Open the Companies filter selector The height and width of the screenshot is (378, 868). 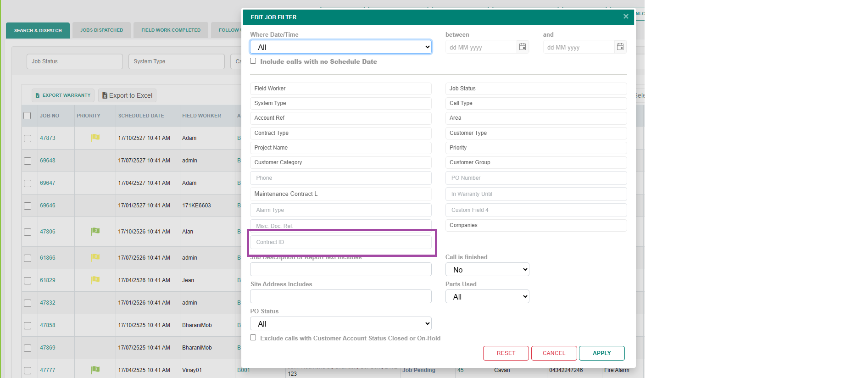click(x=536, y=225)
